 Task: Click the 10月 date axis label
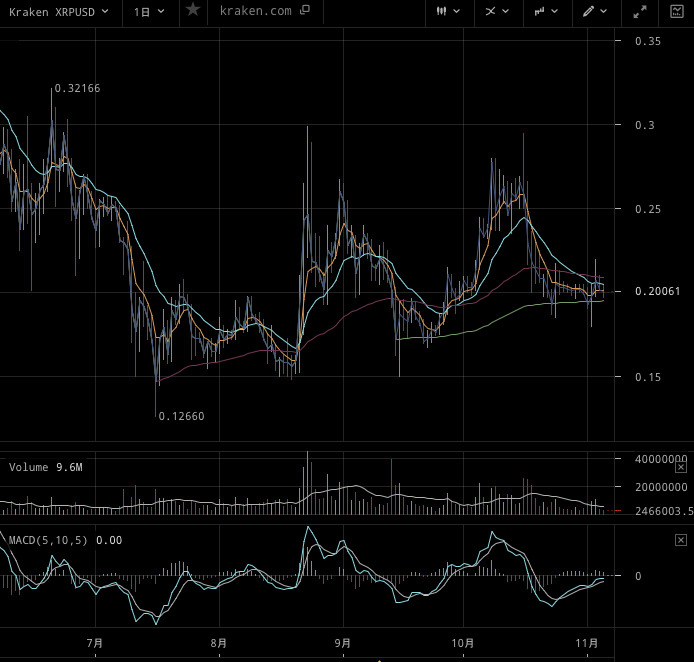463,643
